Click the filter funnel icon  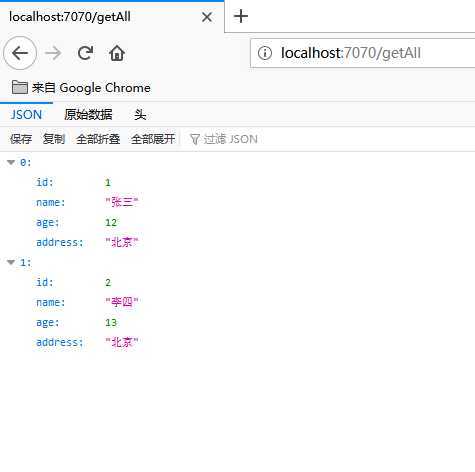(x=195, y=139)
